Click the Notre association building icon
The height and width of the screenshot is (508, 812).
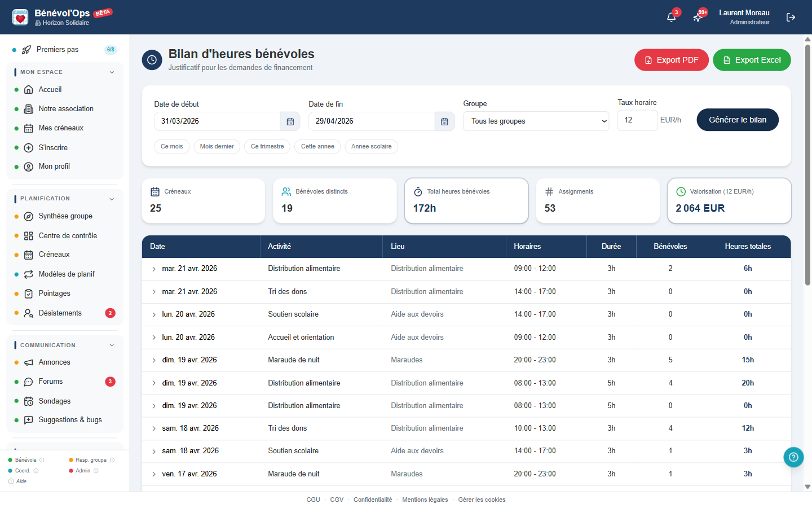[29, 109]
